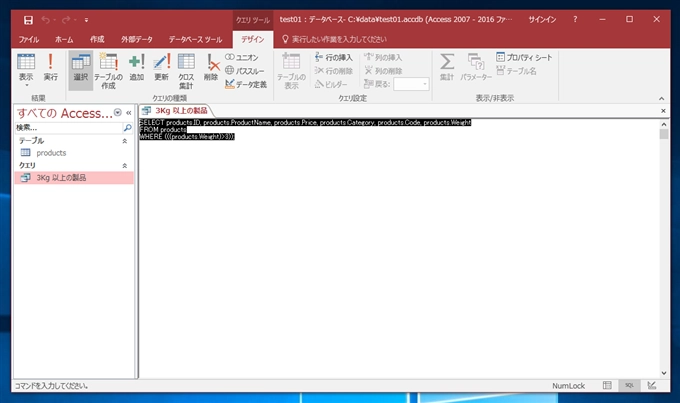Click 行の挿入 (Insert Rows)

[333, 57]
